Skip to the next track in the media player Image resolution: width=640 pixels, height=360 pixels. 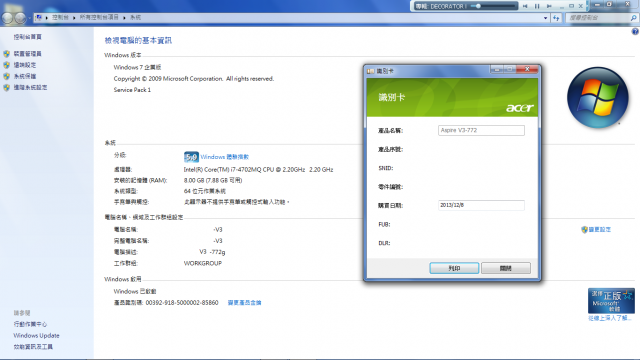549,6
